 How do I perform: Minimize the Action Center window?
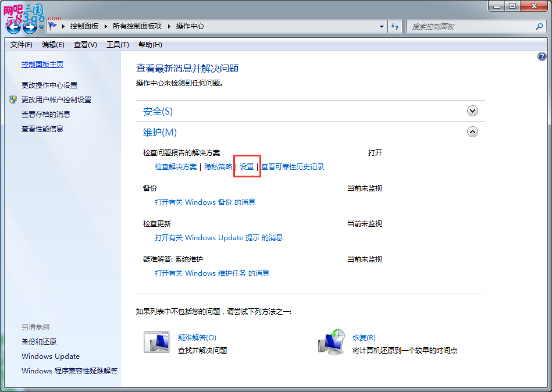click(x=497, y=6)
